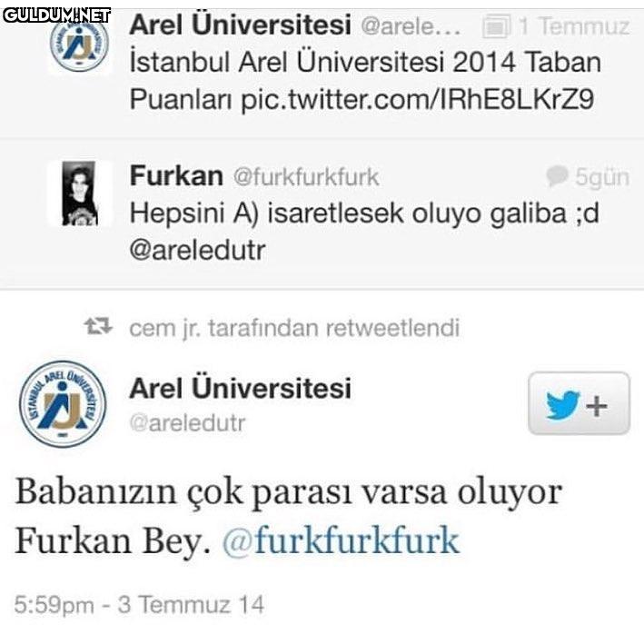Click the @furkfurkfurk mention in the reply tweet
This screenshot has width=644, height=644.
[x=341, y=540]
